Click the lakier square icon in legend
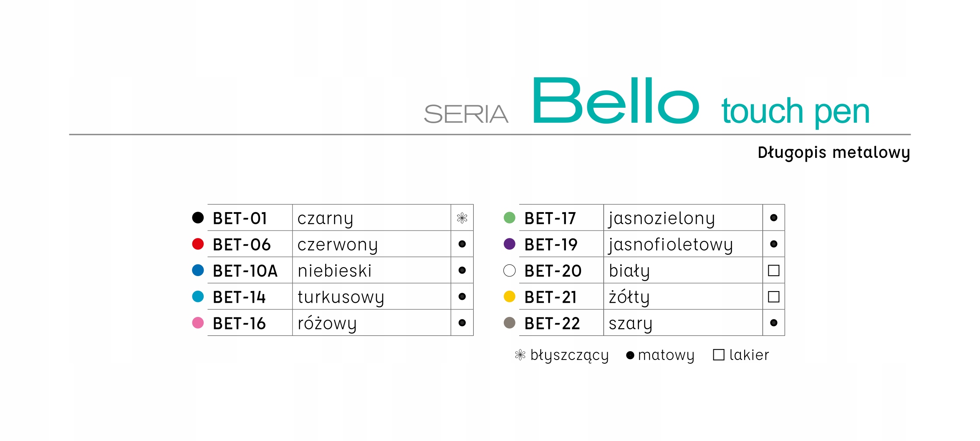The width and height of the screenshot is (980, 441). pyautogui.click(x=719, y=355)
